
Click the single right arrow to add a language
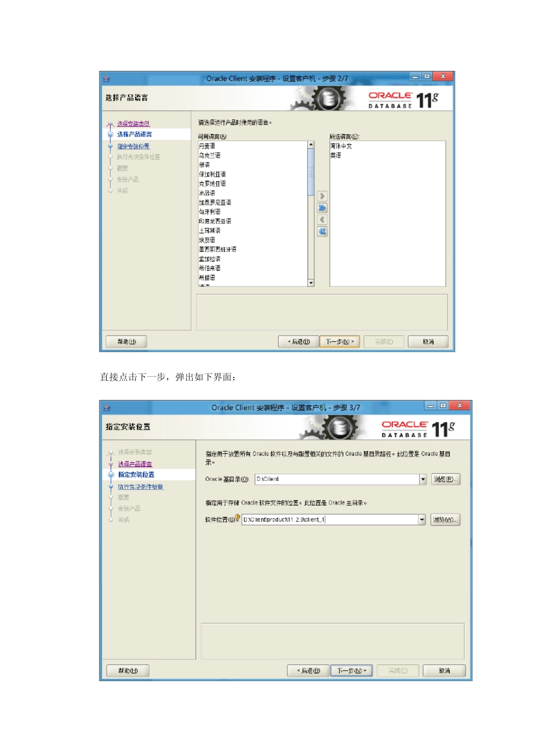322,196
